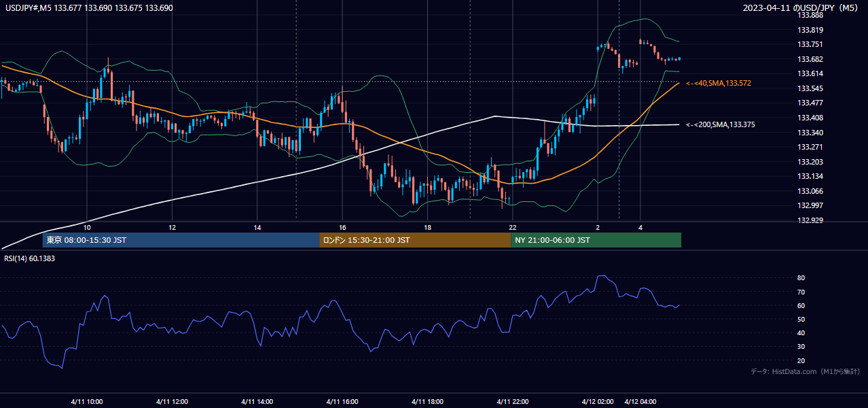
Task: Click price axis value 133.888
Action: tap(810, 15)
